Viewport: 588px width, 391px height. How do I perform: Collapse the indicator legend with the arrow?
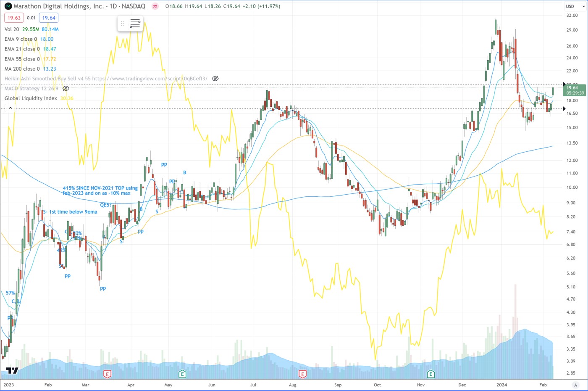coord(10,108)
